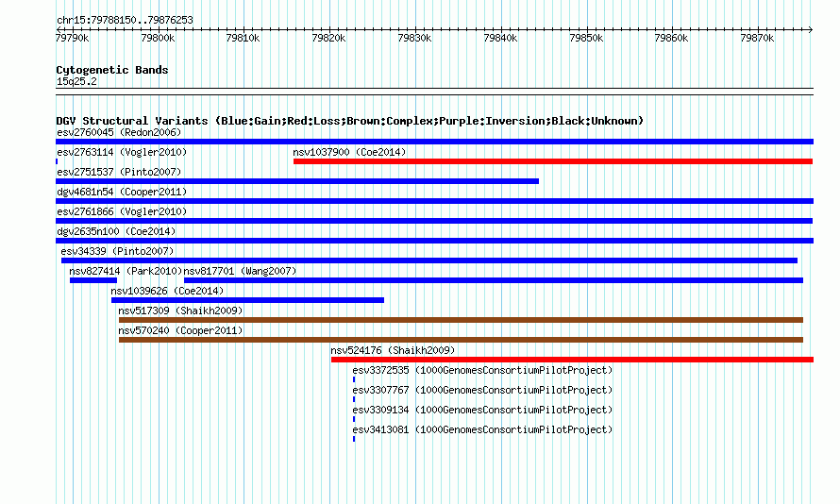Click the 15q25.2 band label
Screen dimensions: 840x504
tap(76, 81)
